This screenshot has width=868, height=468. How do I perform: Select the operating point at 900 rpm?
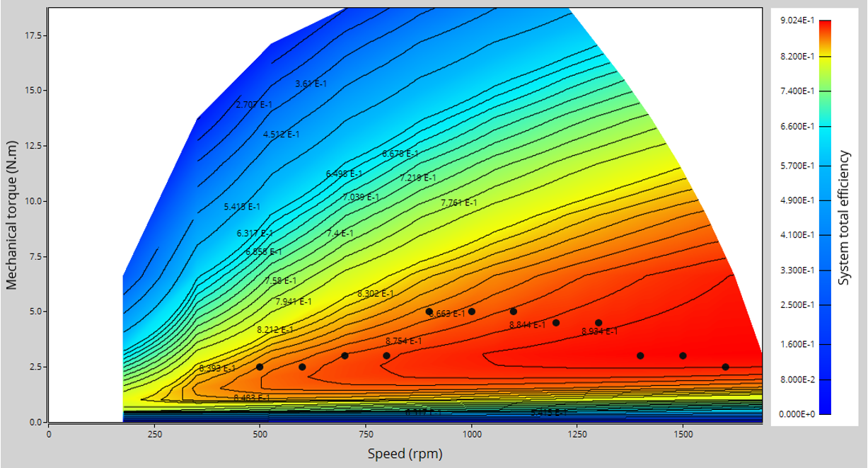click(429, 312)
